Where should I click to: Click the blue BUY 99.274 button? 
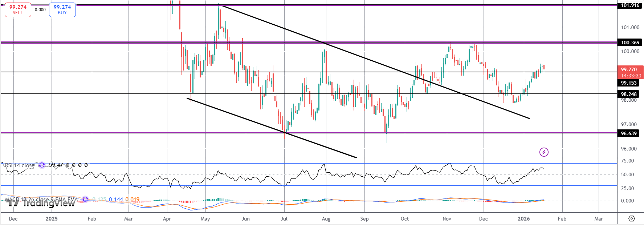tap(62, 10)
